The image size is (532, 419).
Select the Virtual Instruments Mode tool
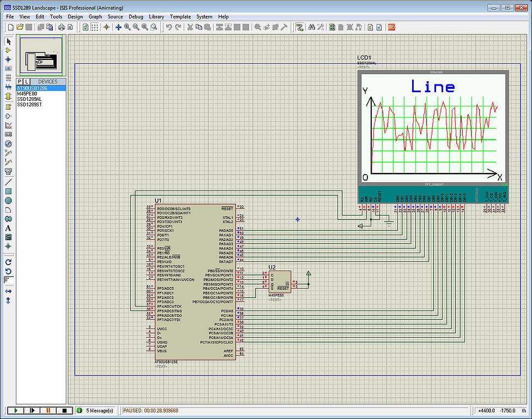point(9,171)
